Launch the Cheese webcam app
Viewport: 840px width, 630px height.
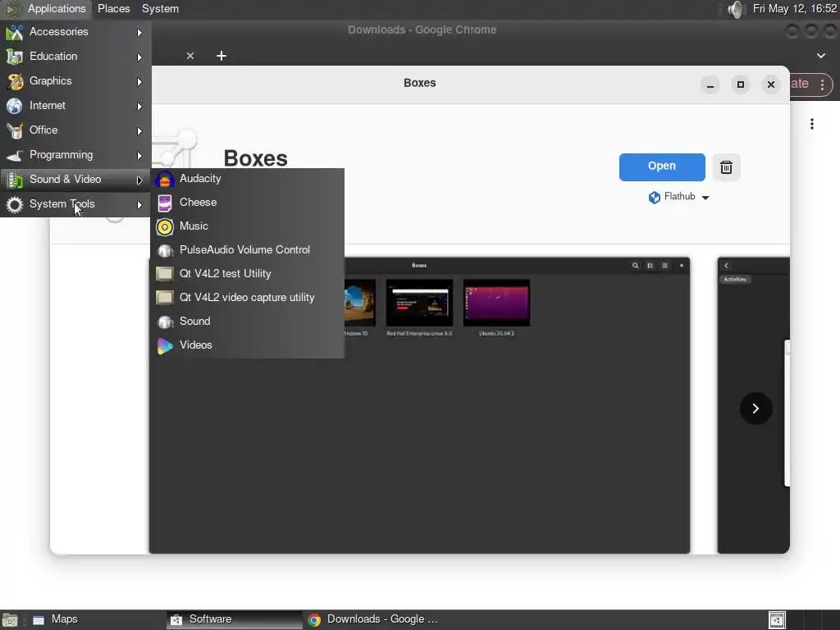point(248,203)
